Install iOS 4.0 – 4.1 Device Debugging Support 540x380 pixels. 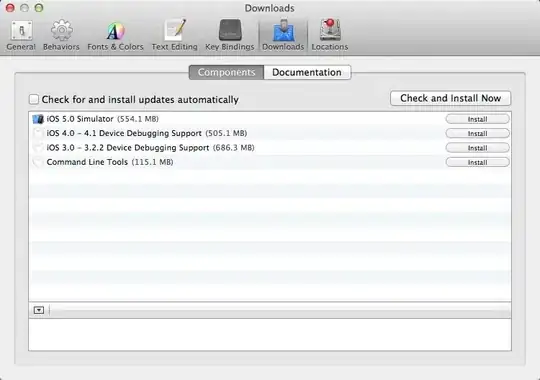tap(477, 133)
